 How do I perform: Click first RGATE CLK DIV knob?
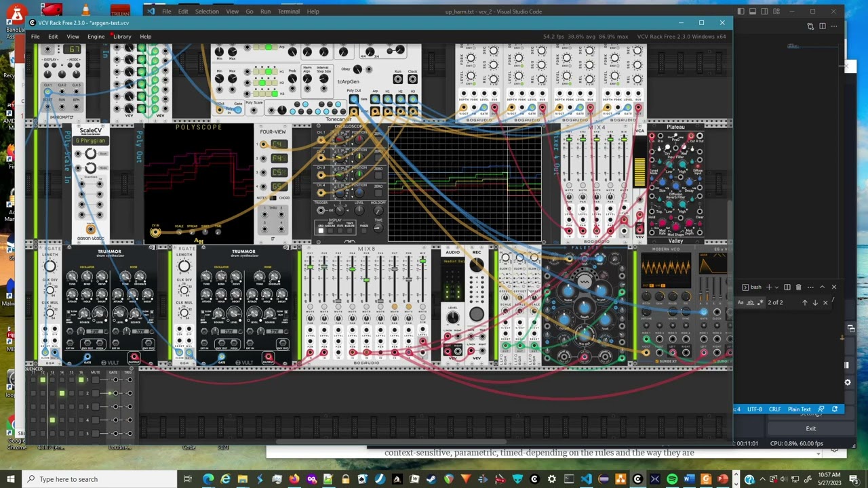50,289
